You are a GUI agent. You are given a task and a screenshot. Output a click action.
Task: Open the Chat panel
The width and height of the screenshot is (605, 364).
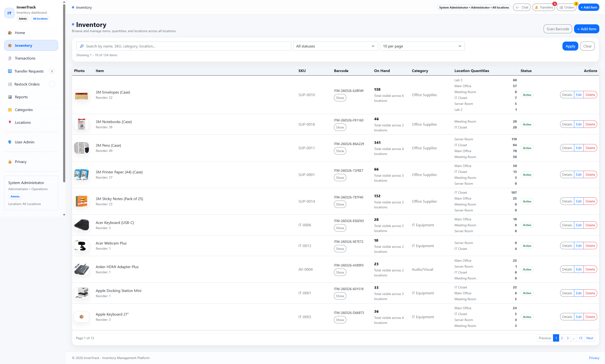pos(522,7)
